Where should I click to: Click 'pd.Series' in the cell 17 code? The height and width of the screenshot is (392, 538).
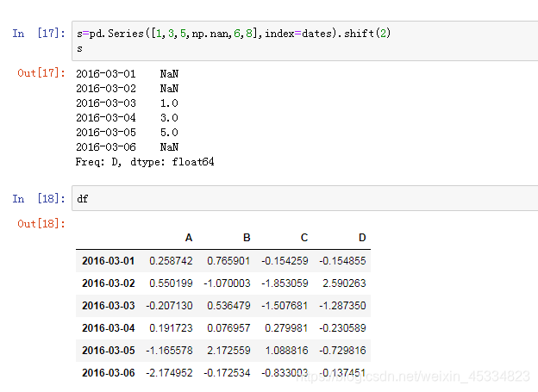pyautogui.click(x=116, y=34)
